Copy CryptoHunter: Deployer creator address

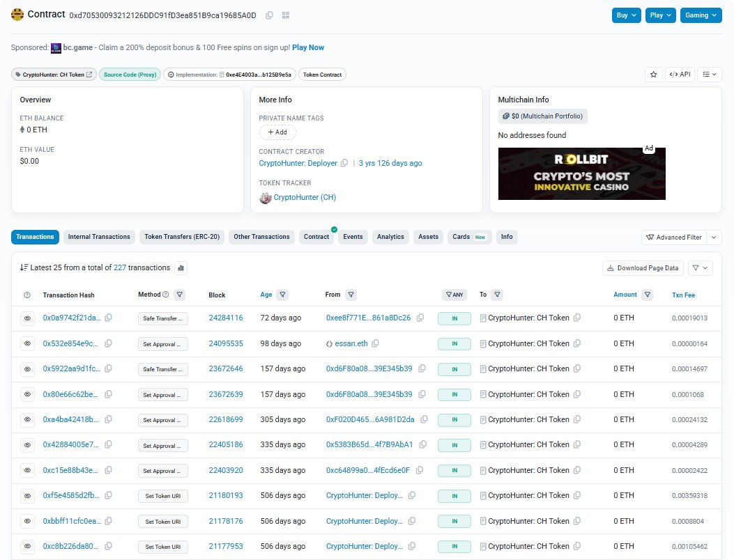tap(344, 163)
